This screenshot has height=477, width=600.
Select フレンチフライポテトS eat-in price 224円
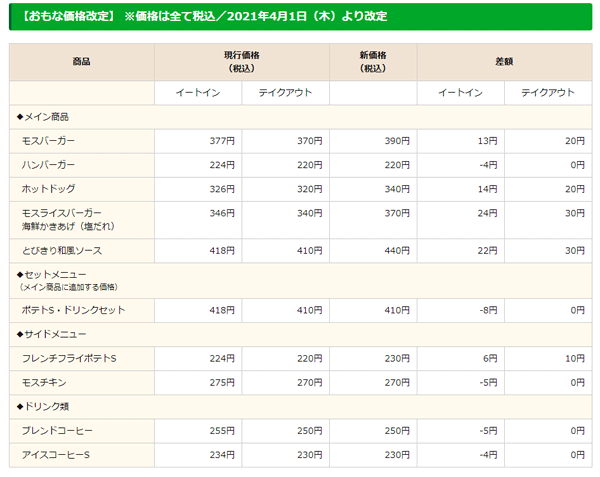222,359
